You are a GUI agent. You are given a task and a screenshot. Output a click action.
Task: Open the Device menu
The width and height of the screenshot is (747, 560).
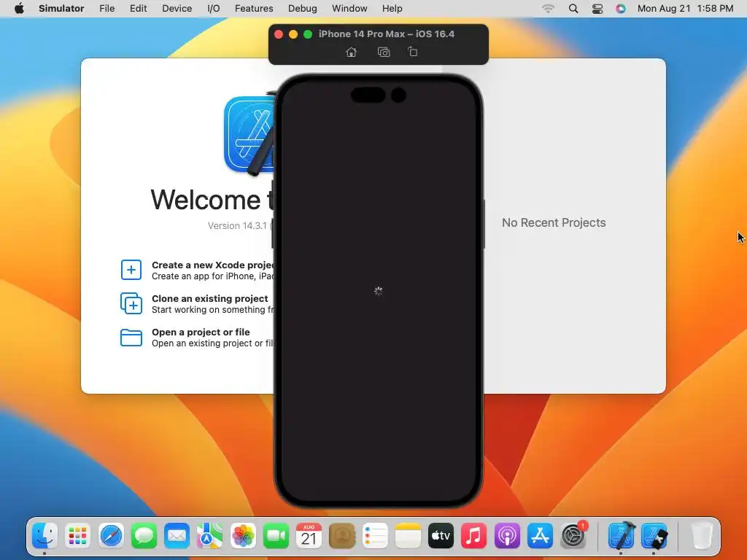tap(177, 8)
